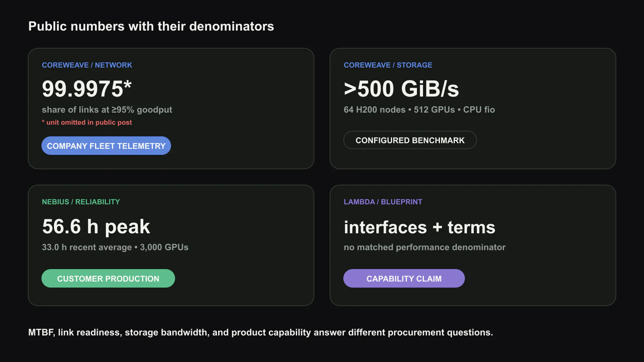Click the CAPABILITY CLAIM pill
644x362 pixels.
404,278
